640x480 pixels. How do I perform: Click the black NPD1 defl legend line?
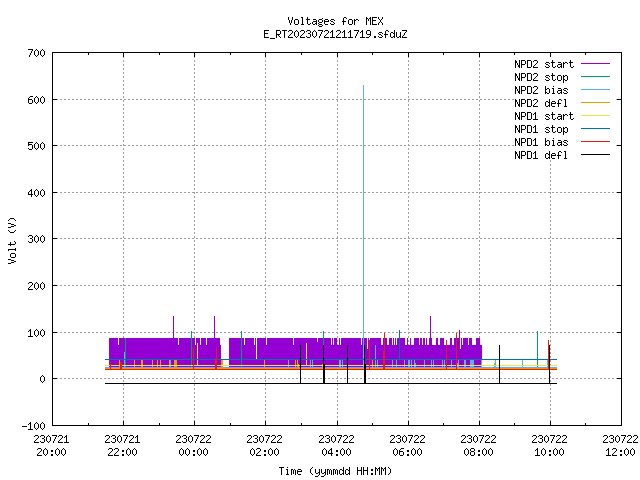pos(595,155)
